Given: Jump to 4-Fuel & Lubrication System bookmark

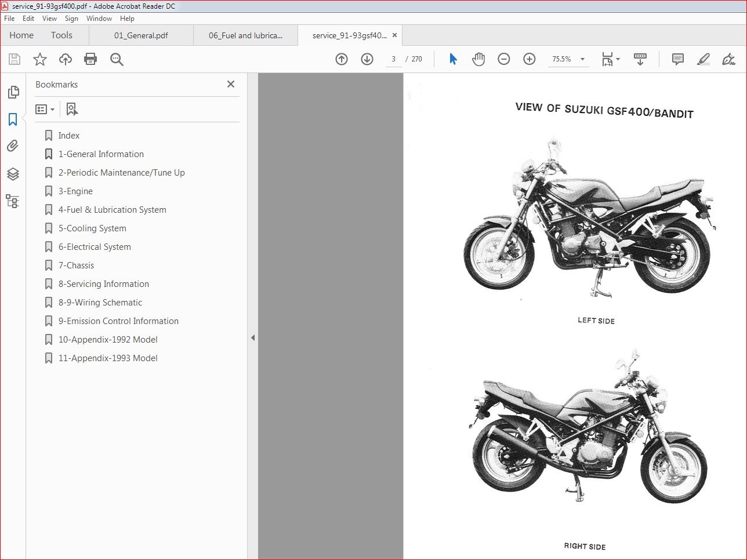Looking at the screenshot, I should coord(113,210).
